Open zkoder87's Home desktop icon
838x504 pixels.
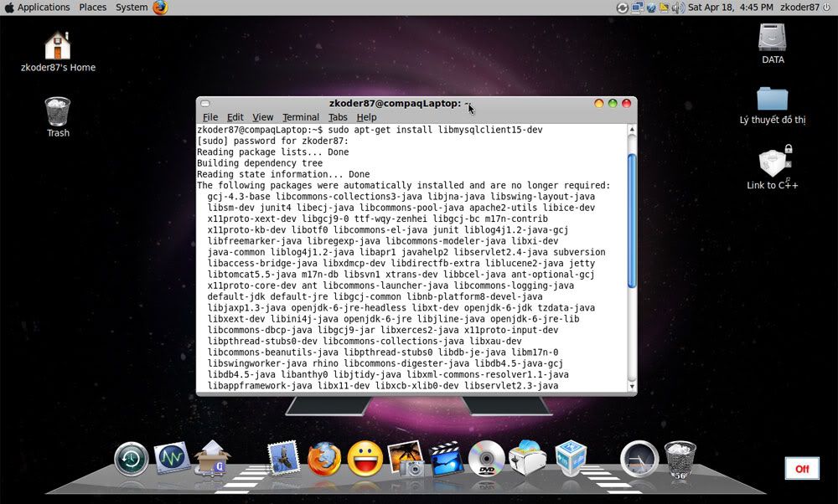pos(59,52)
